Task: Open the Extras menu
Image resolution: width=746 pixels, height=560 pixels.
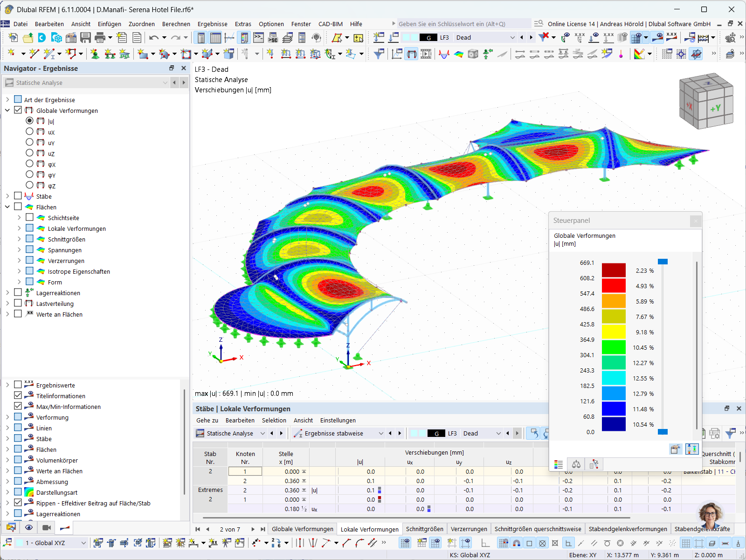Action: (x=243, y=24)
